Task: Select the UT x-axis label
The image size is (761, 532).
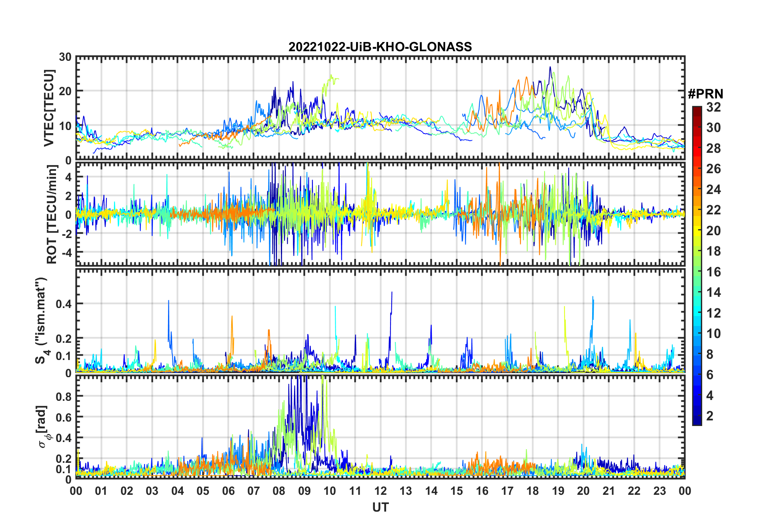Action: pyautogui.click(x=380, y=508)
